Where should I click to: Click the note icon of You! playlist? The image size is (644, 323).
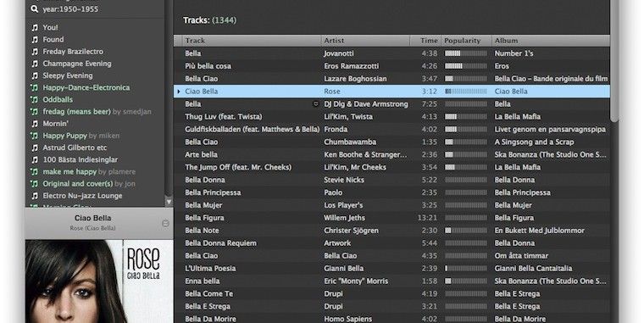click(35, 27)
